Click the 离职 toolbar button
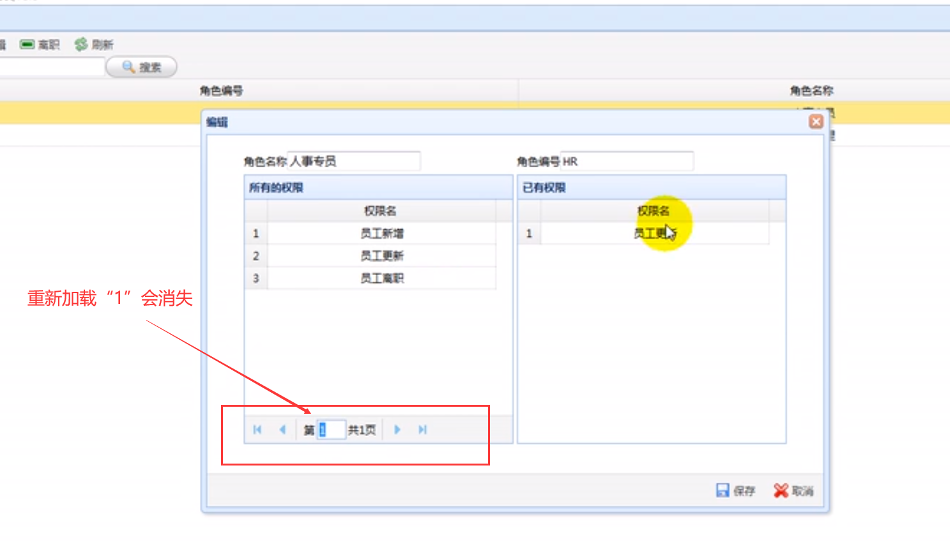The width and height of the screenshot is (950, 560). point(40,45)
